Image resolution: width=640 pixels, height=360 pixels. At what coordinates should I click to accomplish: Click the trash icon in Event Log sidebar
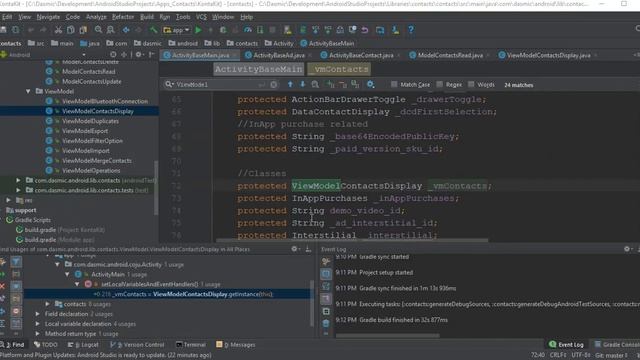point(326,323)
